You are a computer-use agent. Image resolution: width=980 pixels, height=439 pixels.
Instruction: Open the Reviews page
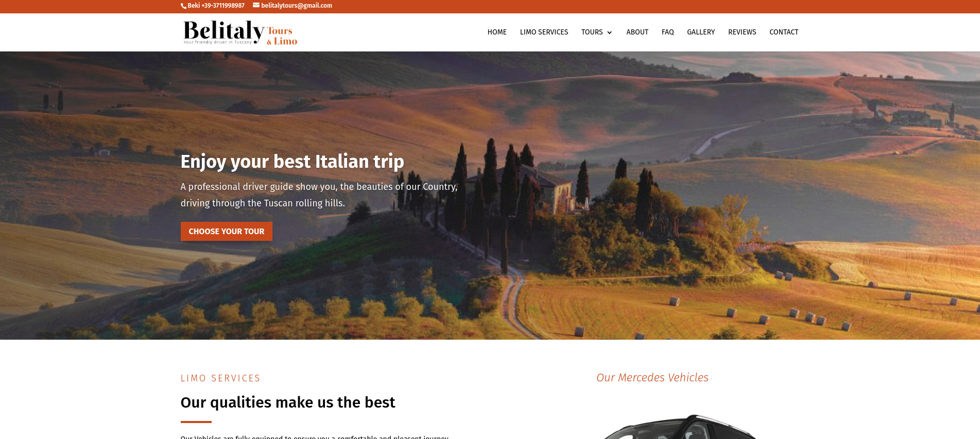(x=742, y=32)
